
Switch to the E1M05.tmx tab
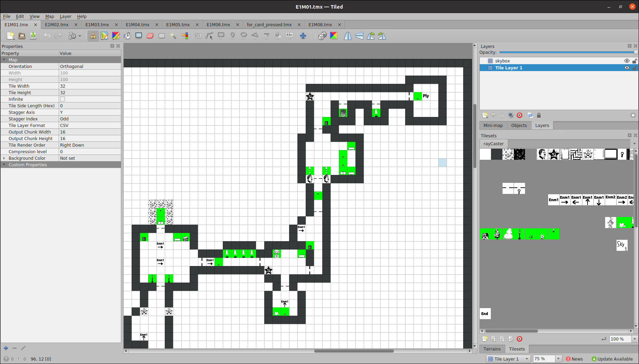coord(178,24)
